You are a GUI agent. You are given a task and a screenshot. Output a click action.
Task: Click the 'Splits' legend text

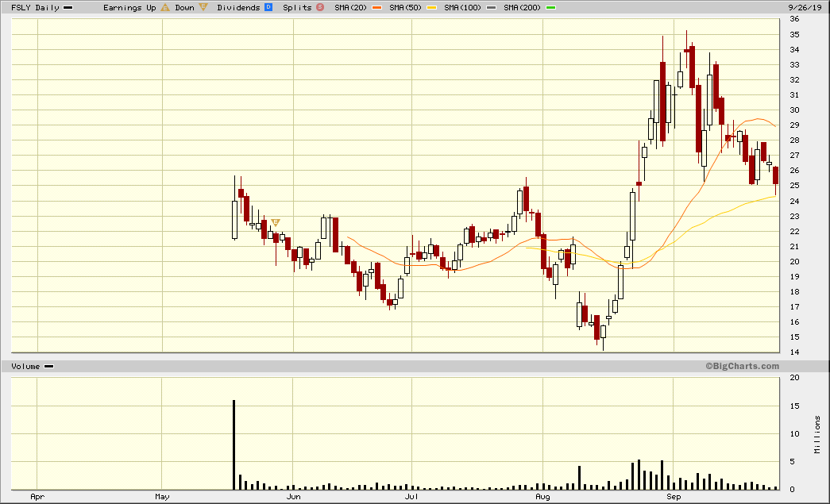pyautogui.click(x=297, y=7)
